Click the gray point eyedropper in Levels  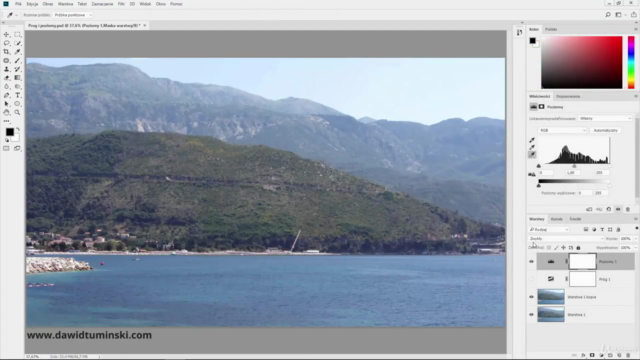532,147
